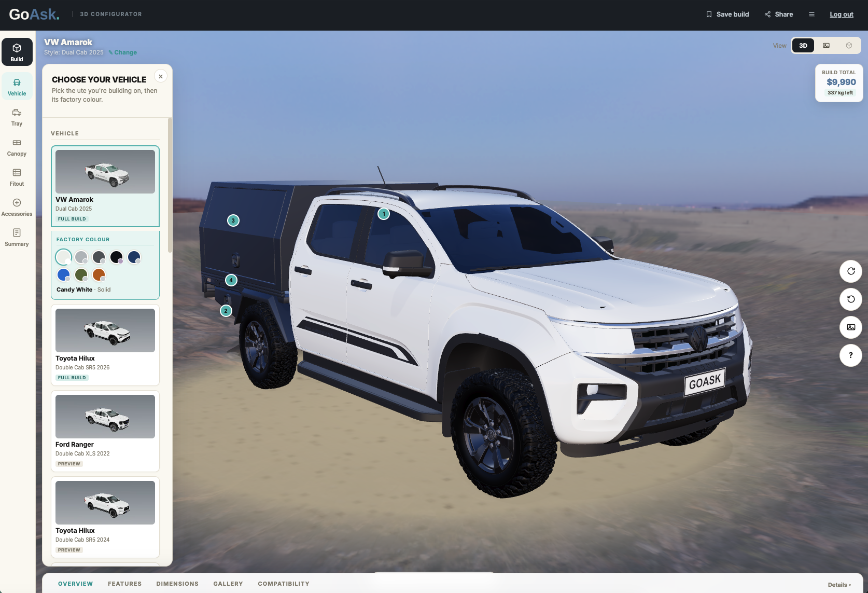Screen dimensions: 868x593
Task: Open the help question mark button
Action: coord(851,355)
